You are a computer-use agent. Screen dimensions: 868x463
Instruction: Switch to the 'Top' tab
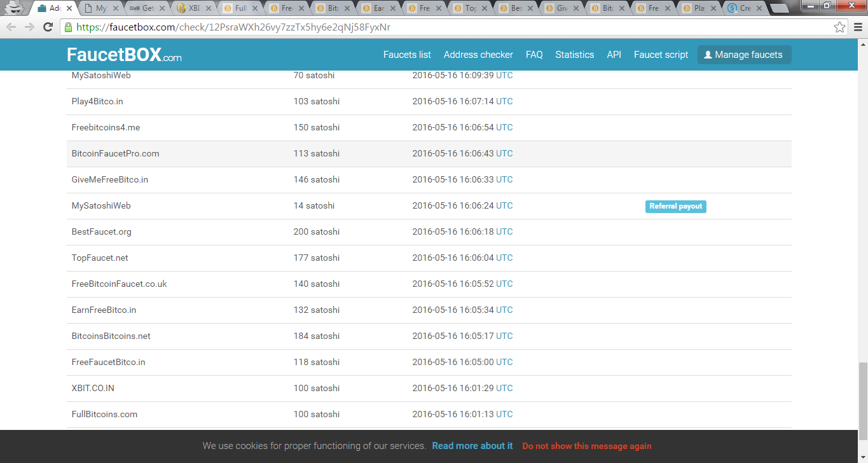tap(469, 8)
